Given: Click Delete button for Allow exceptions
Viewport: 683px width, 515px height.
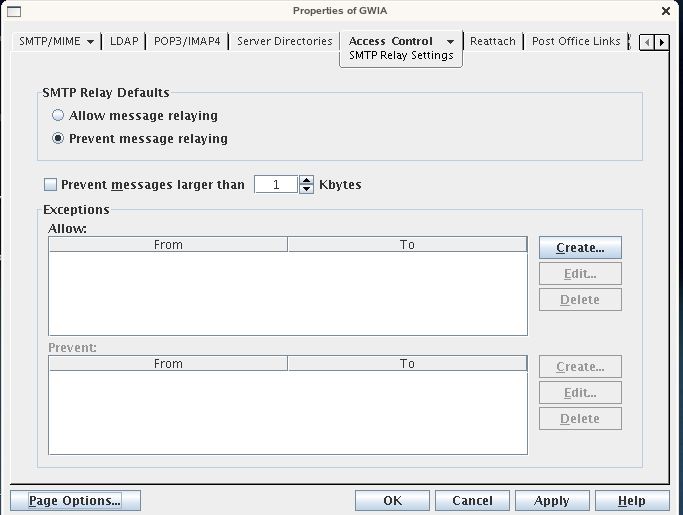Looking at the screenshot, I should tap(580, 300).
